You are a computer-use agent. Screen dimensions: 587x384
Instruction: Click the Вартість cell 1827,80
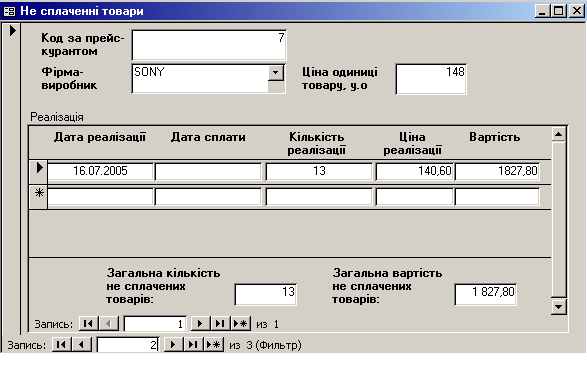(x=497, y=171)
